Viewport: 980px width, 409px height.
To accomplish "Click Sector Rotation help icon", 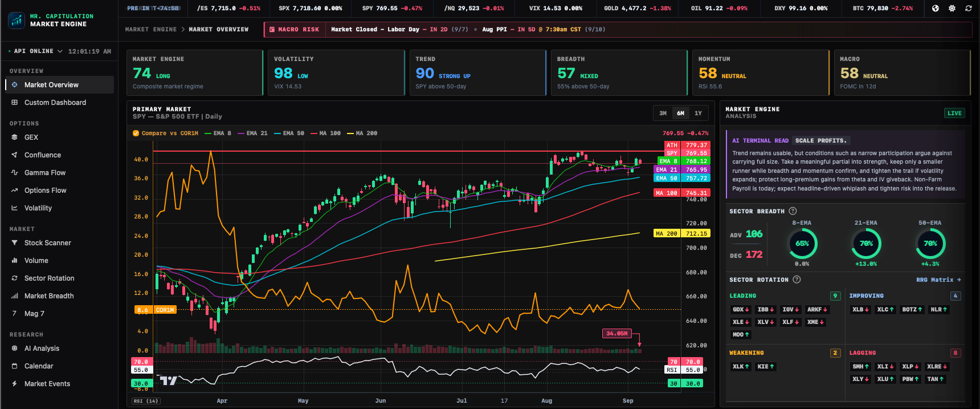I will (797, 280).
